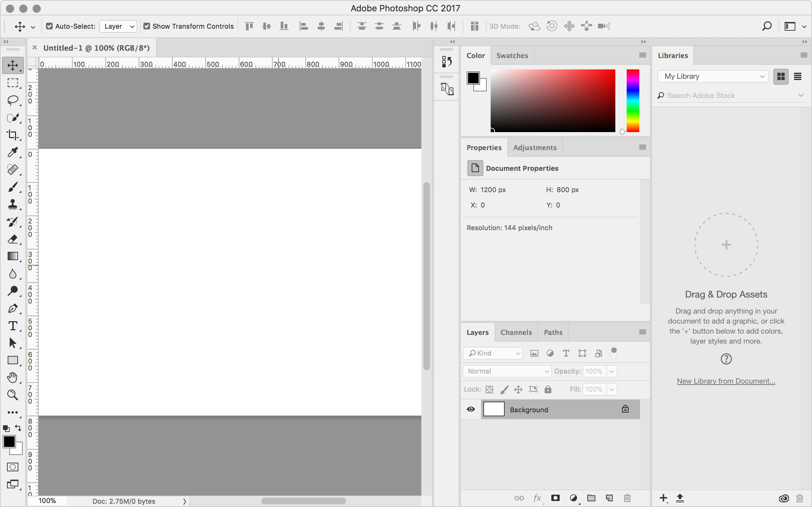Screen dimensions: 812x507
Task: Select the Lasso tool
Action: (x=13, y=100)
